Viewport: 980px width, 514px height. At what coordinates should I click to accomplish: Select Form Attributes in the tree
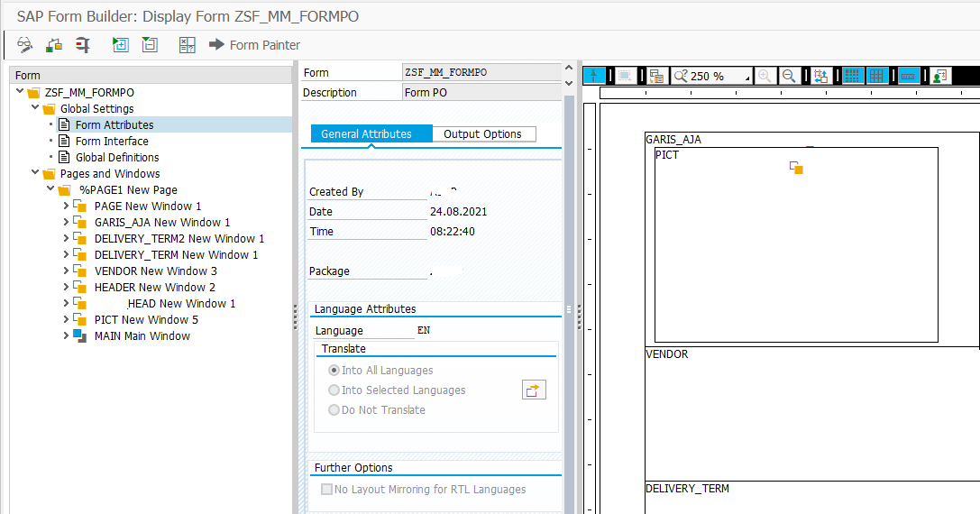[114, 125]
